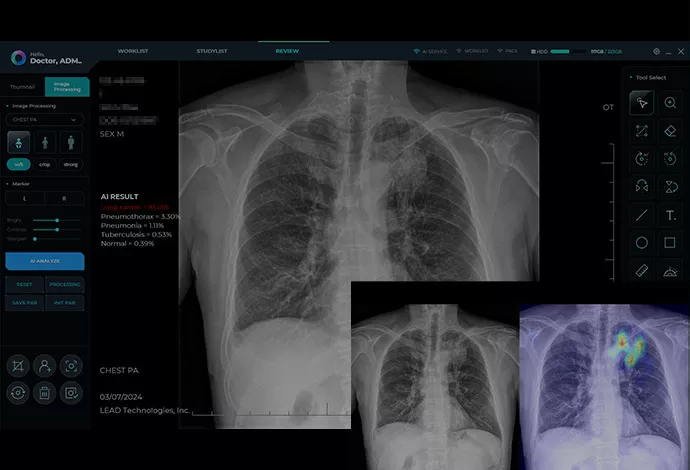Click the RESET button
690x470 pixels.
(x=24, y=285)
